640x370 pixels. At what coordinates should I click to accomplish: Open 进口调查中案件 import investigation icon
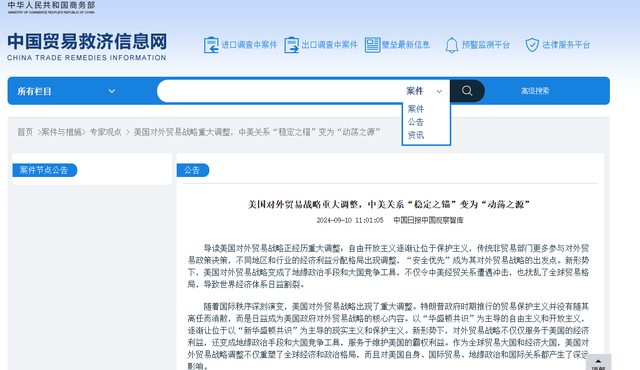click(211, 45)
